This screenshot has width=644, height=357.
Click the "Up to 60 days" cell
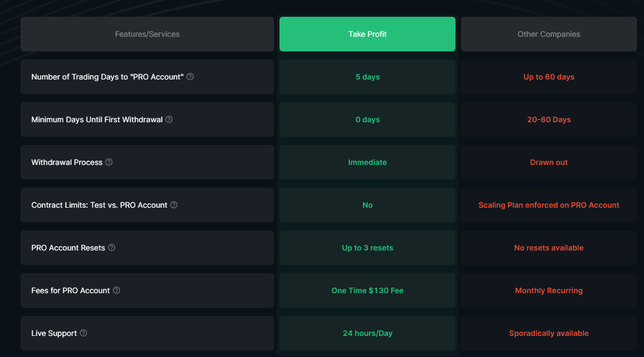pos(549,77)
